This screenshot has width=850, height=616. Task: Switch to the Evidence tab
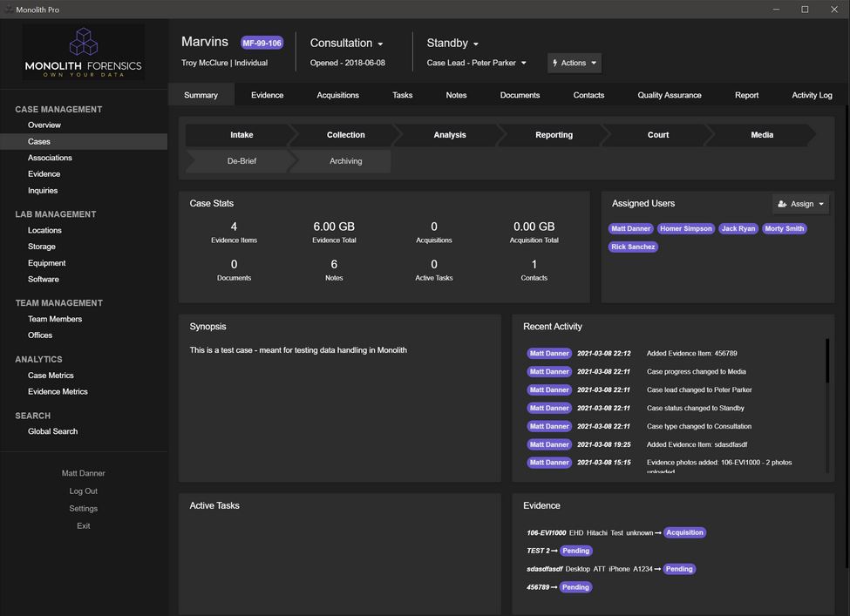tap(268, 95)
